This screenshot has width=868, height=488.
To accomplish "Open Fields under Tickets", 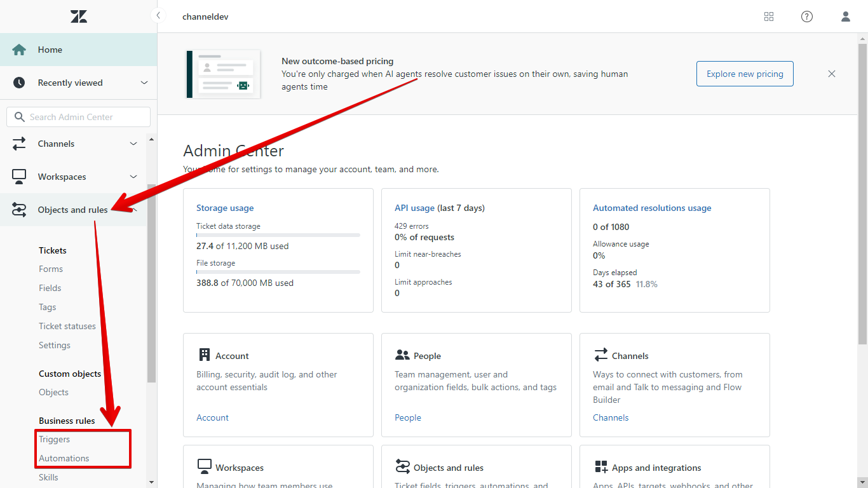I will pyautogui.click(x=50, y=288).
